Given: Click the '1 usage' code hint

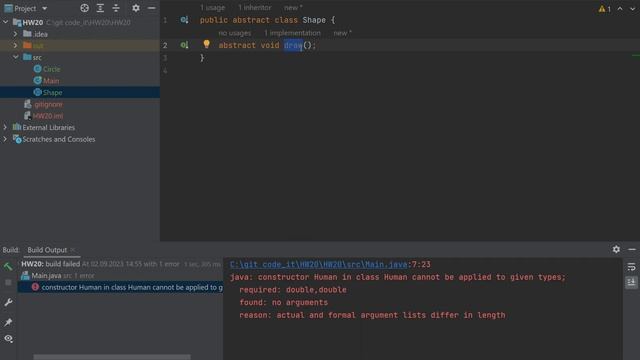Looking at the screenshot, I should (212, 7).
